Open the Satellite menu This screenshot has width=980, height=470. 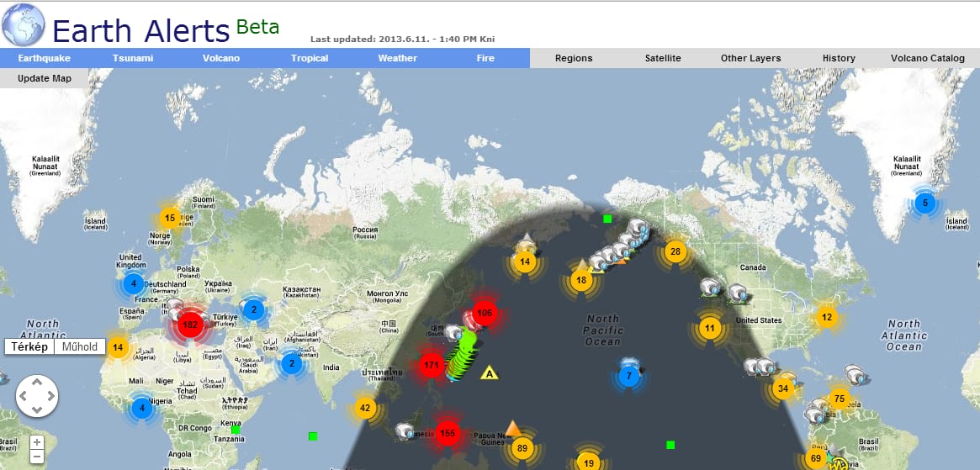point(663,58)
